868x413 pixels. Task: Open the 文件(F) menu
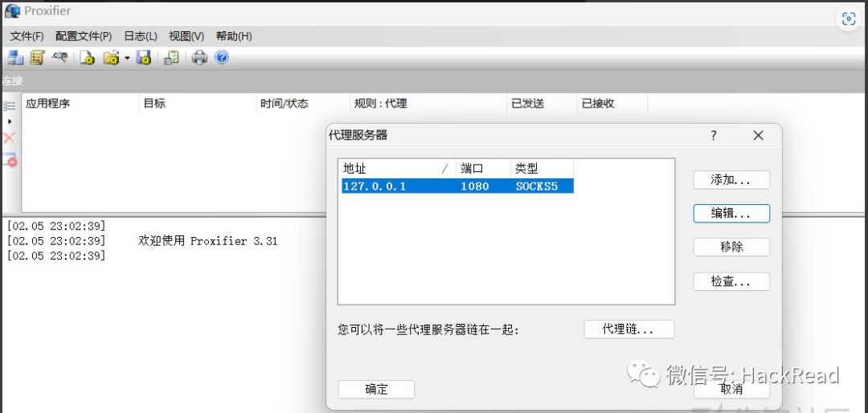tap(27, 36)
